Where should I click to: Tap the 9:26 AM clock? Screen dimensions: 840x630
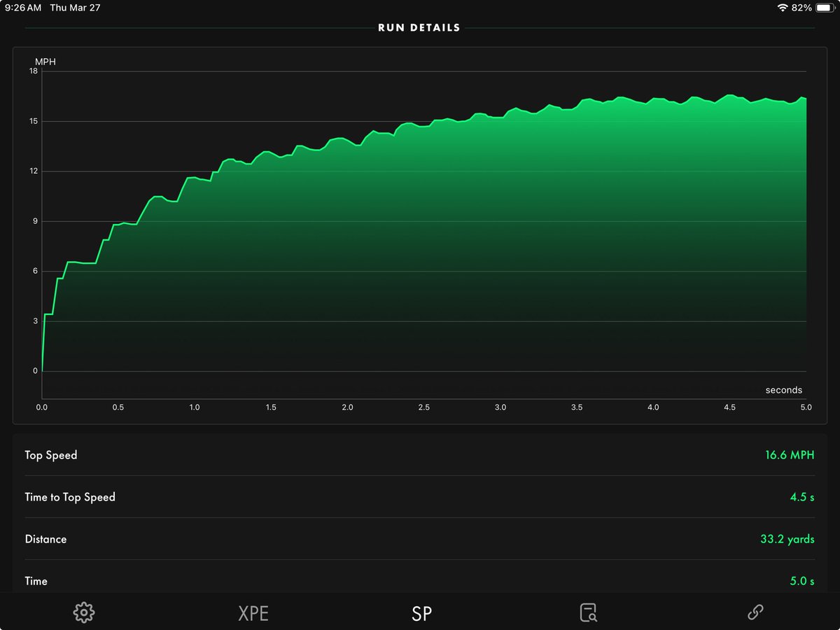23,8
